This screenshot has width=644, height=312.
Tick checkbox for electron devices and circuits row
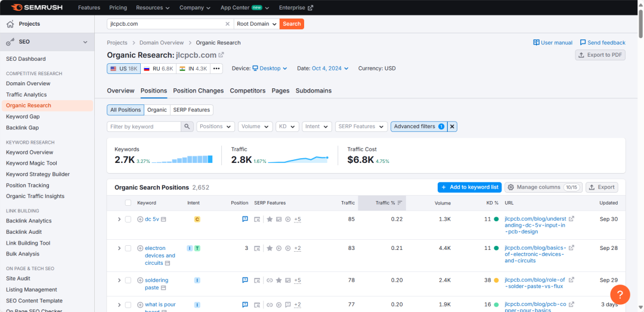pos(128,248)
